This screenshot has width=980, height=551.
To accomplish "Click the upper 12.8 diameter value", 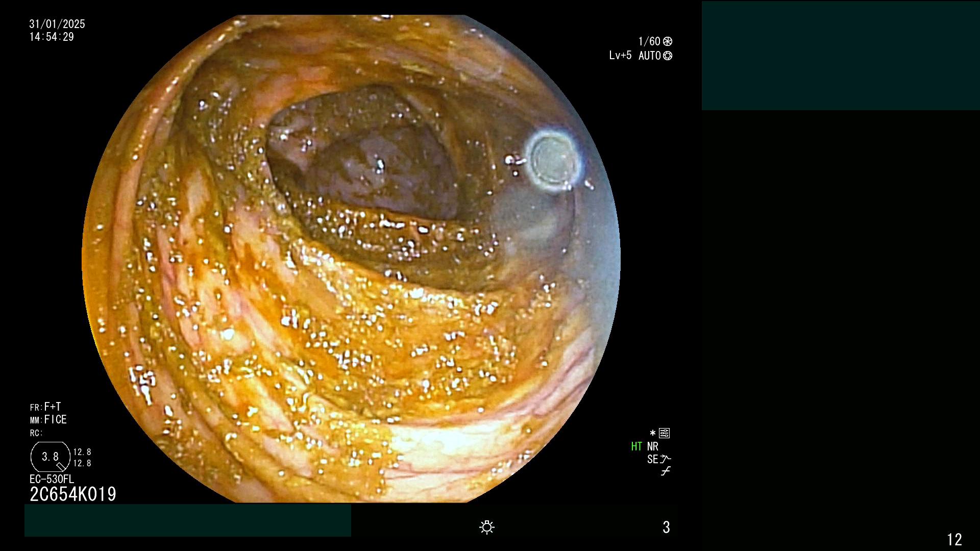I will tap(82, 452).
